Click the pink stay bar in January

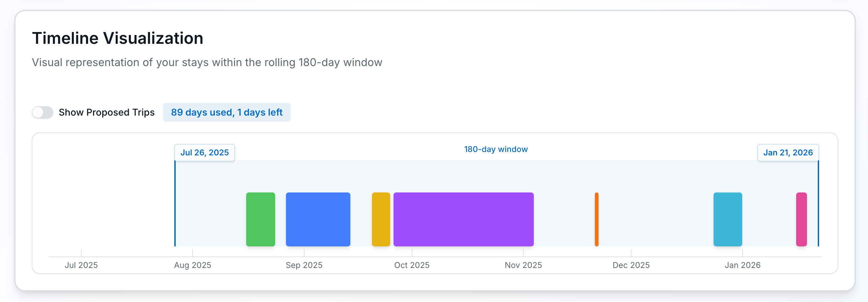[801, 219]
